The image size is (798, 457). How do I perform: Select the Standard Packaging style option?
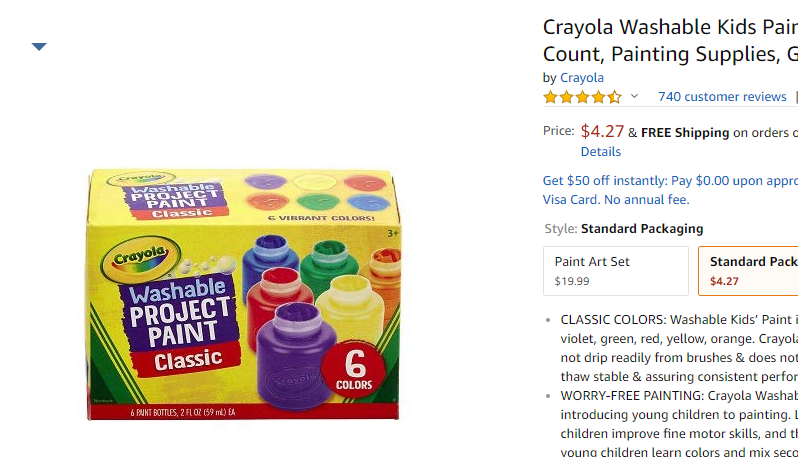pos(748,271)
